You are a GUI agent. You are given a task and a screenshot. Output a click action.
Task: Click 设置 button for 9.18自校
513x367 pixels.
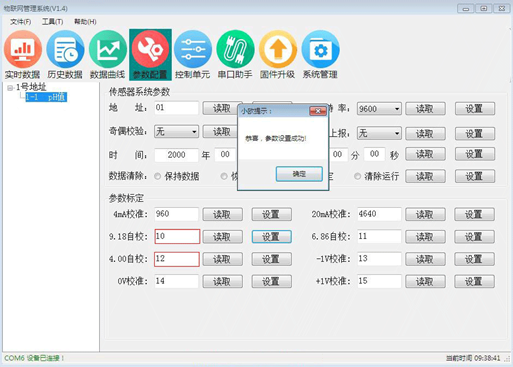click(x=272, y=237)
